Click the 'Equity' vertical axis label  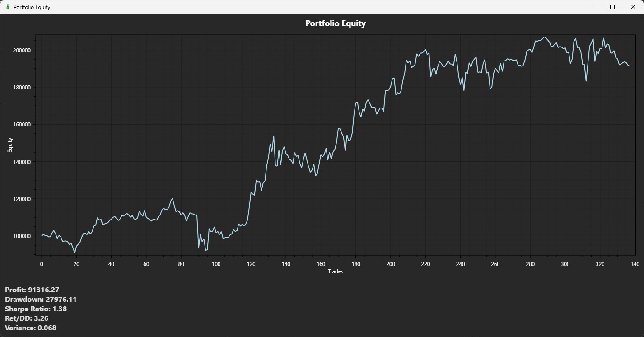[10, 145]
